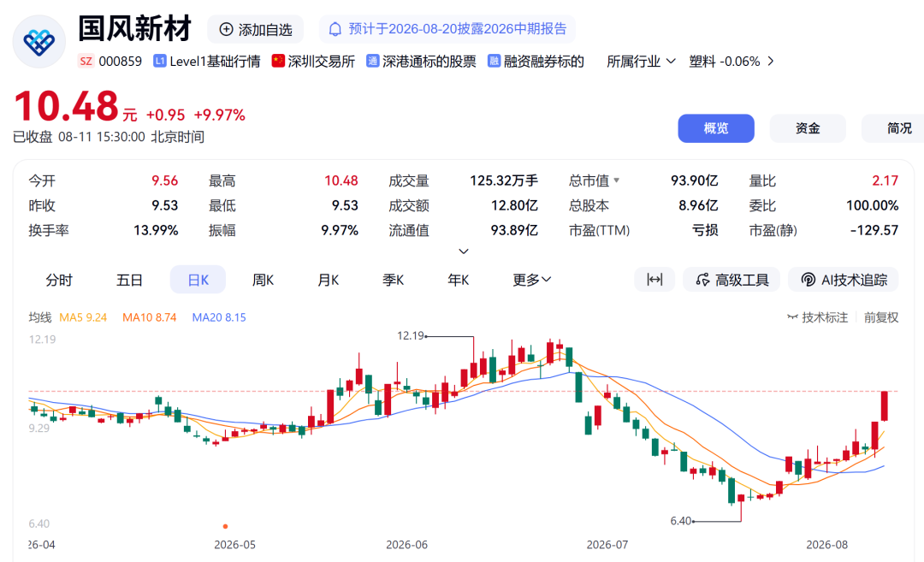924x562 pixels.
Task: Click the plus icon in 添加自选
Action: (x=226, y=29)
